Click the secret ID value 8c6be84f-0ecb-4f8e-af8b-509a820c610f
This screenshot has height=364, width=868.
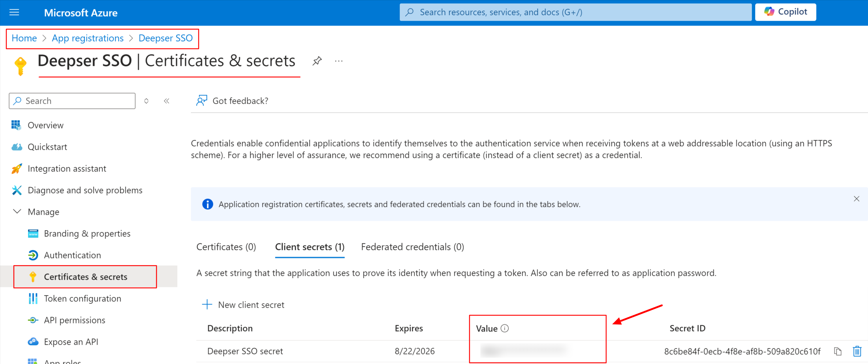click(x=742, y=351)
